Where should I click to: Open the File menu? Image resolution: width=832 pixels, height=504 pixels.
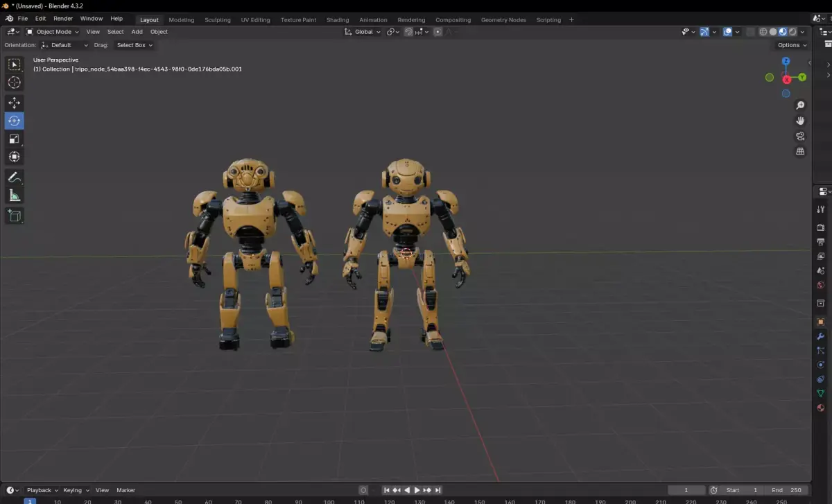pos(23,19)
